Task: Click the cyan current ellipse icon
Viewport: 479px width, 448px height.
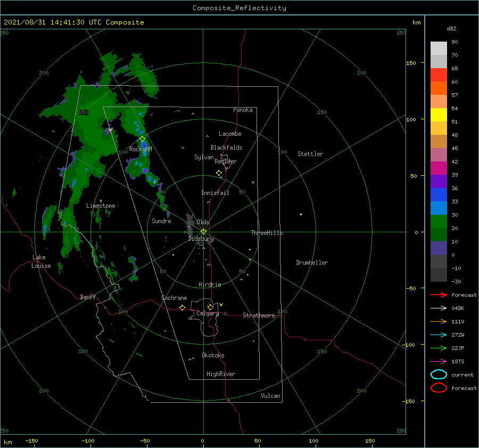Action: point(439,374)
